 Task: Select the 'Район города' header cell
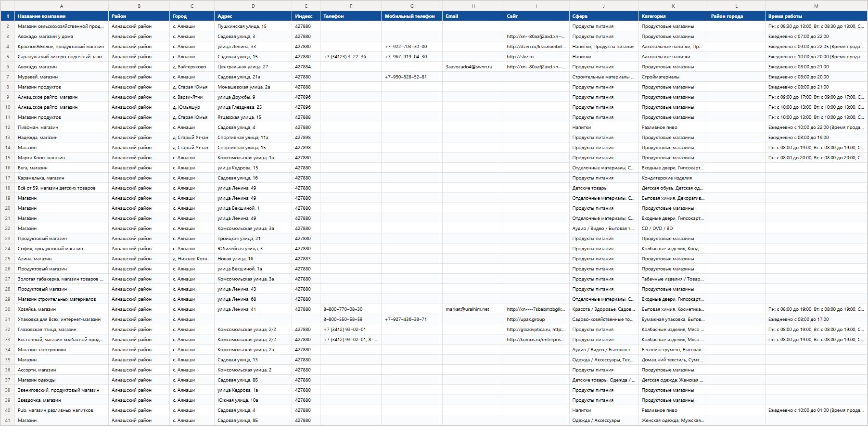737,16
